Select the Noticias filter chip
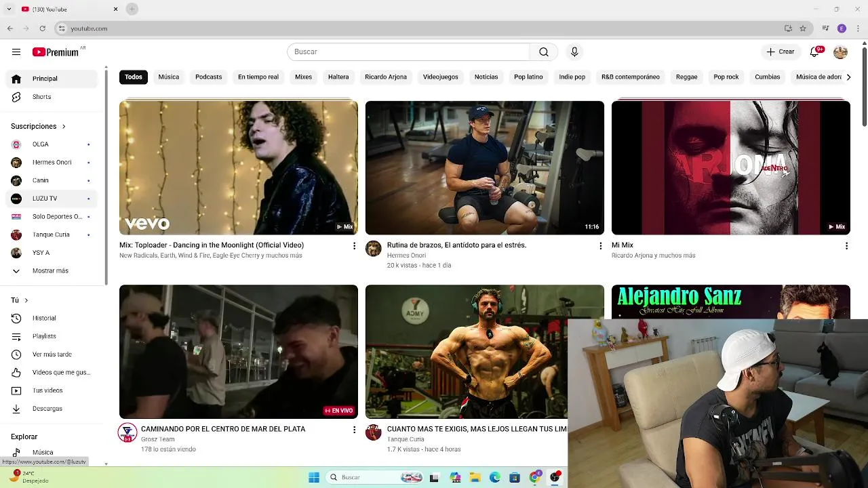 [x=486, y=77]
